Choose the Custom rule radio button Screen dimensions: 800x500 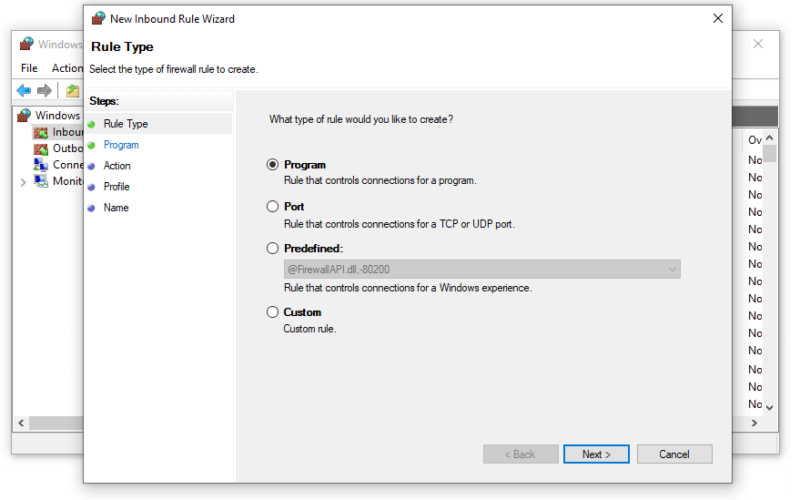coord(272,312)
